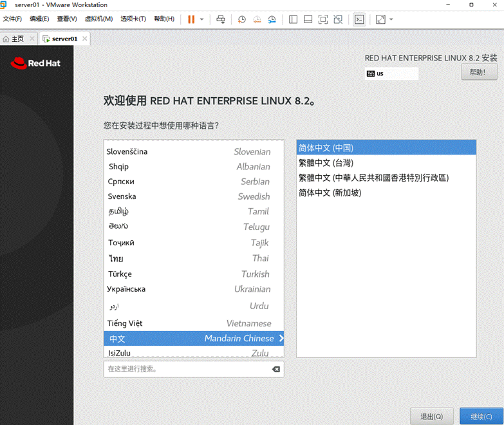Switch to the 主页 tab

click(17, 39)
